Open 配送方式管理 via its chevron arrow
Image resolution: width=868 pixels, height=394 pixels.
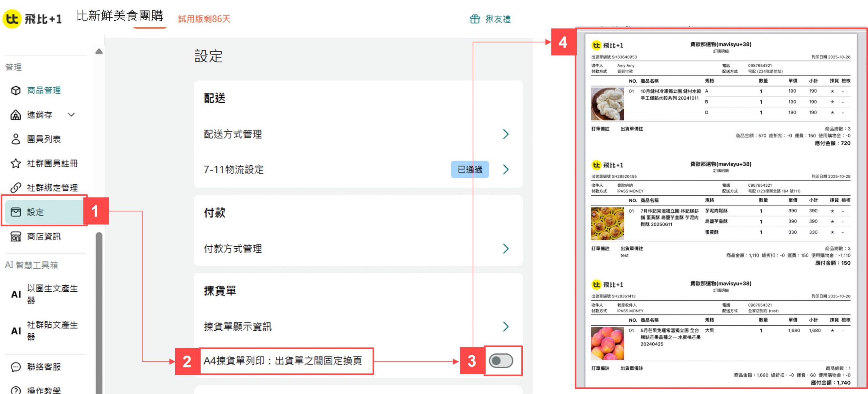click(506, 134)
